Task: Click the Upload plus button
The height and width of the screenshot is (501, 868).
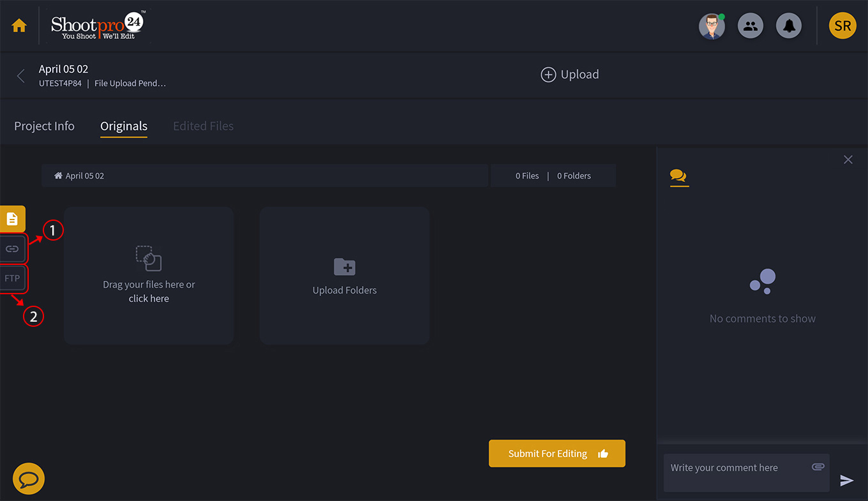Action: (x=570, y=75)
